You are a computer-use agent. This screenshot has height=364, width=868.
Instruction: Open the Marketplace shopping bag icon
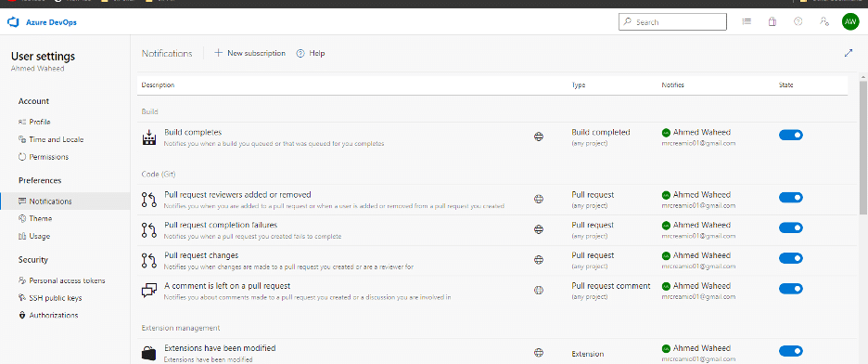772,21
